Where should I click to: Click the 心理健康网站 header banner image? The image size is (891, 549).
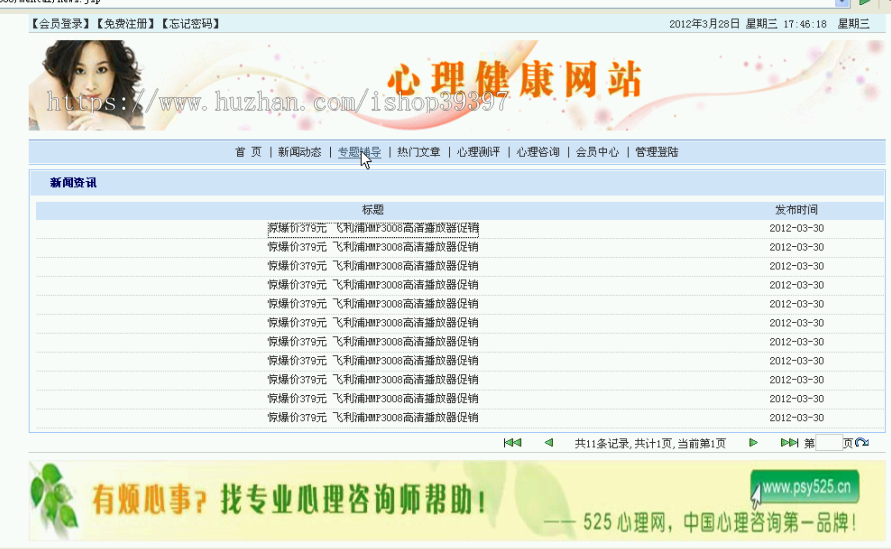457,85
